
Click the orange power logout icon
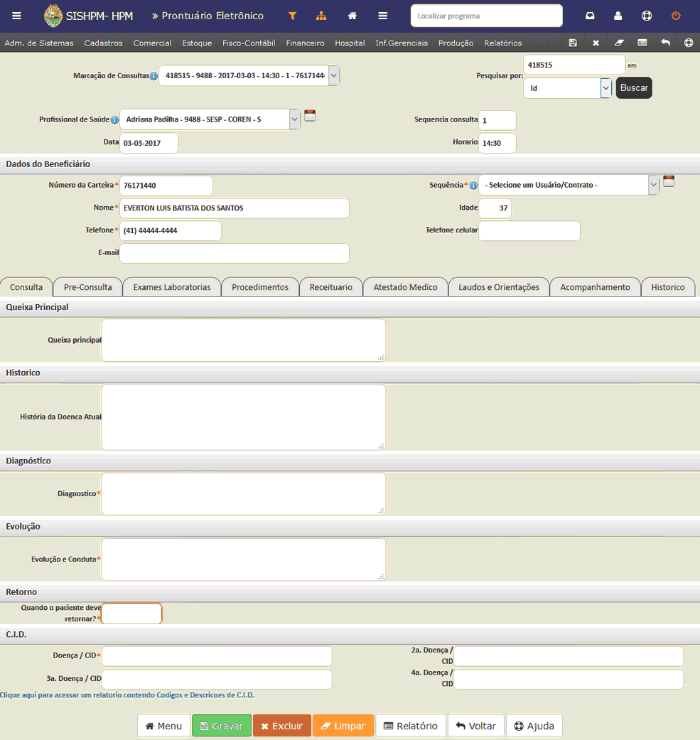676,16
